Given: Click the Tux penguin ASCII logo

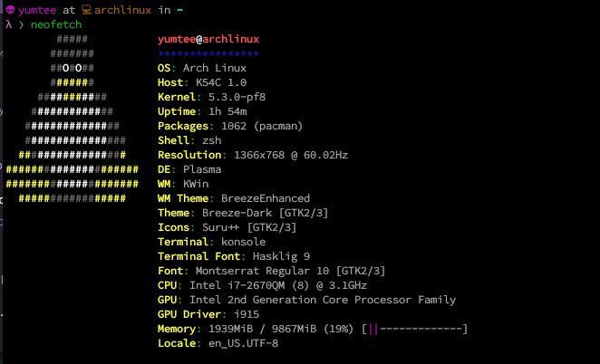Looking at the screenshot, I should (73, 119).
